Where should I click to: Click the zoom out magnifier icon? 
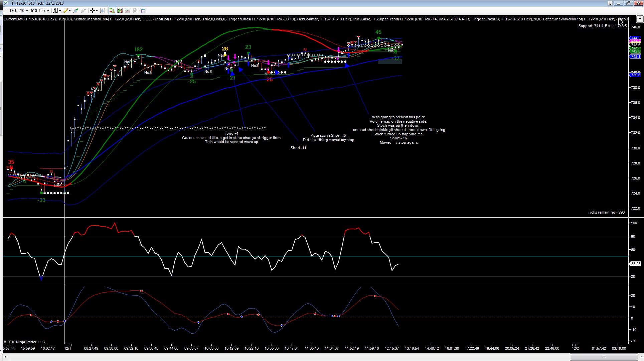coord(83,11)
